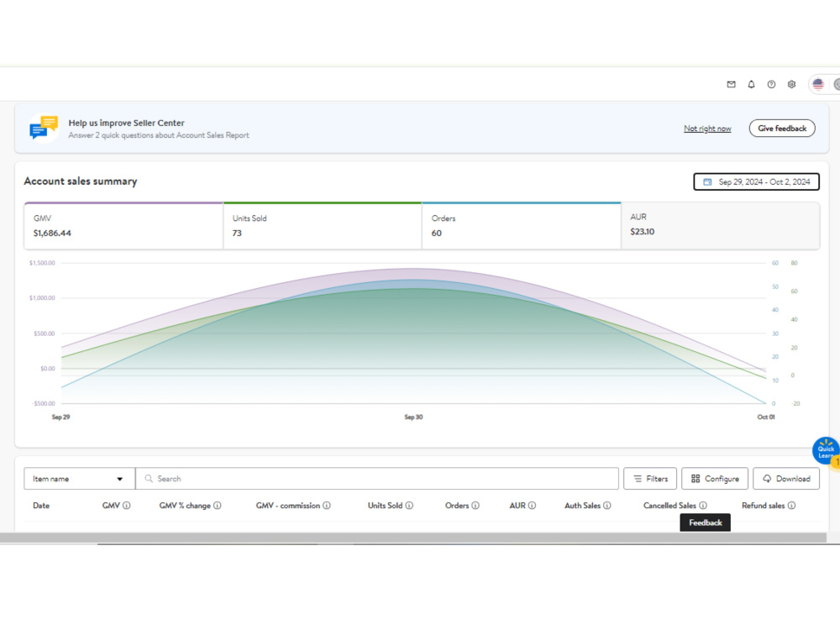Click the Sep 30 label on chart axis

coord(413,417)
